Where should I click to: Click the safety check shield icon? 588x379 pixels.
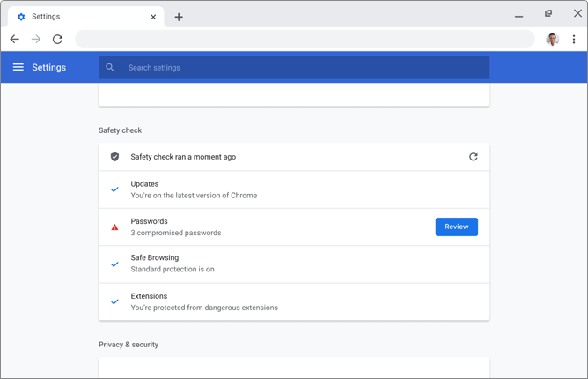114,157
